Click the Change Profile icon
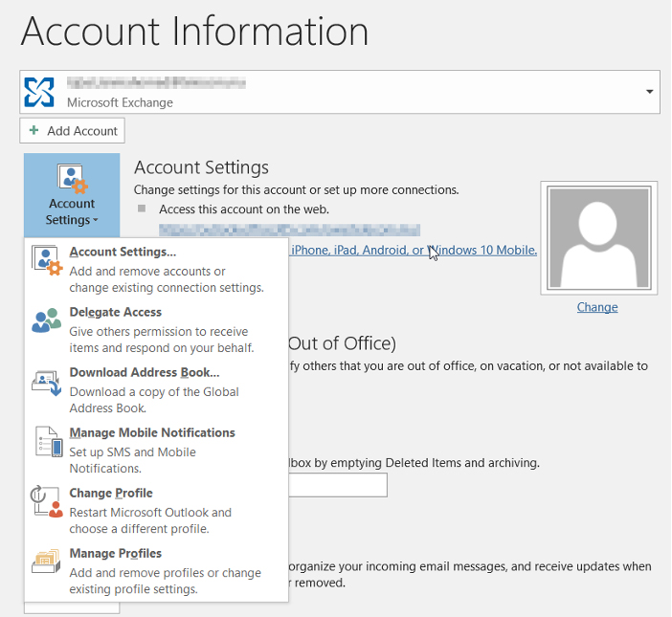Image resolution: width=672 pixels, height=617 pixels. (x=46, y=501)
